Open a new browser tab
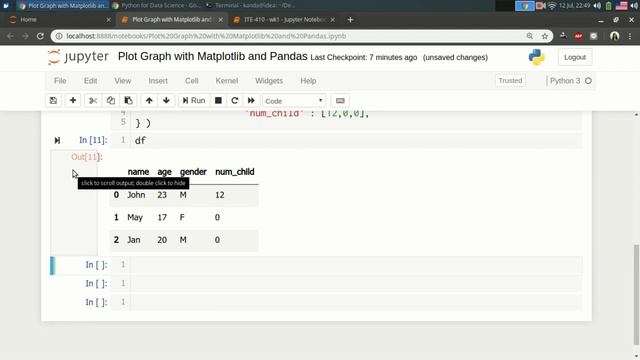This screenshot has width=640, height=360. [x=350, y=20]
